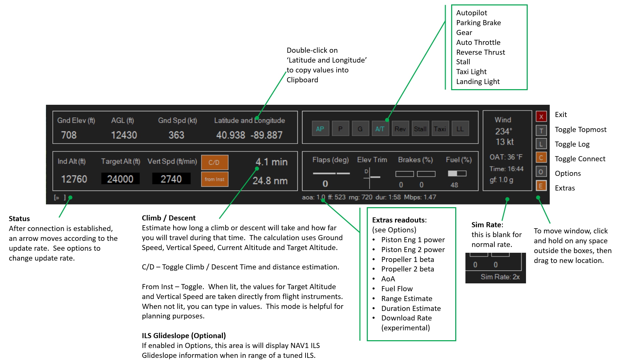The width and height of the screenshot is (625, 364).
Task: Click the Time: 16:44 readout
Action: coord(506,169)
